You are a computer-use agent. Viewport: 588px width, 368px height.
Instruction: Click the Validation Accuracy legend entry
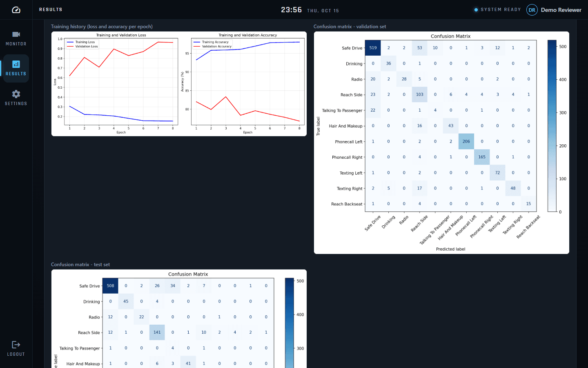pyautogui.click(x=212, y=47)
